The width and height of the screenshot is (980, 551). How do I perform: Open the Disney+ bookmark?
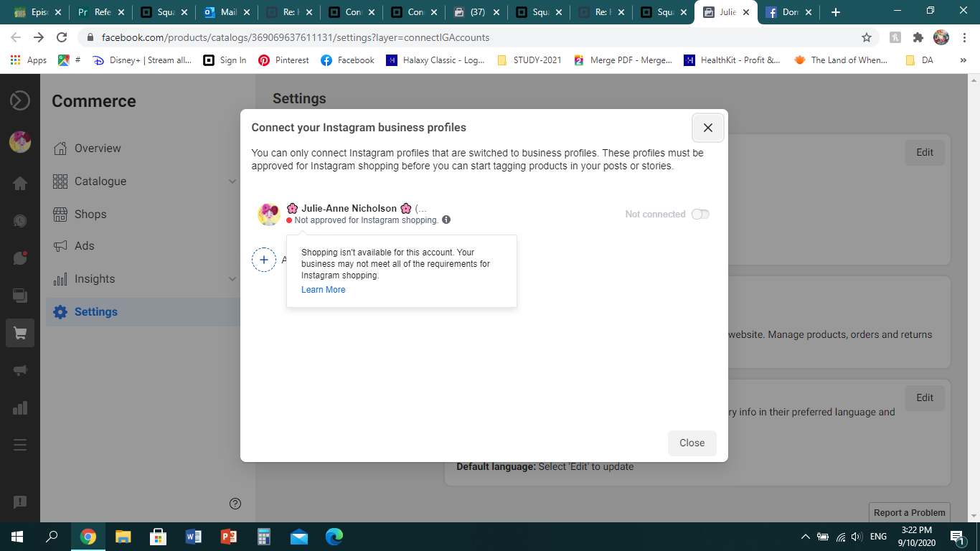[142, 60]
